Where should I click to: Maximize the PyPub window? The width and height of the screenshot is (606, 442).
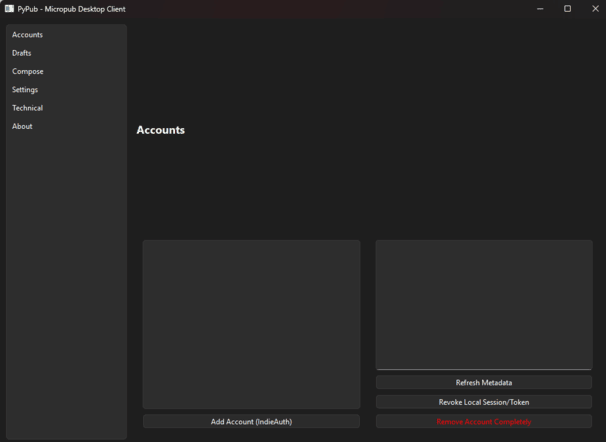click(x=567, y=9)
